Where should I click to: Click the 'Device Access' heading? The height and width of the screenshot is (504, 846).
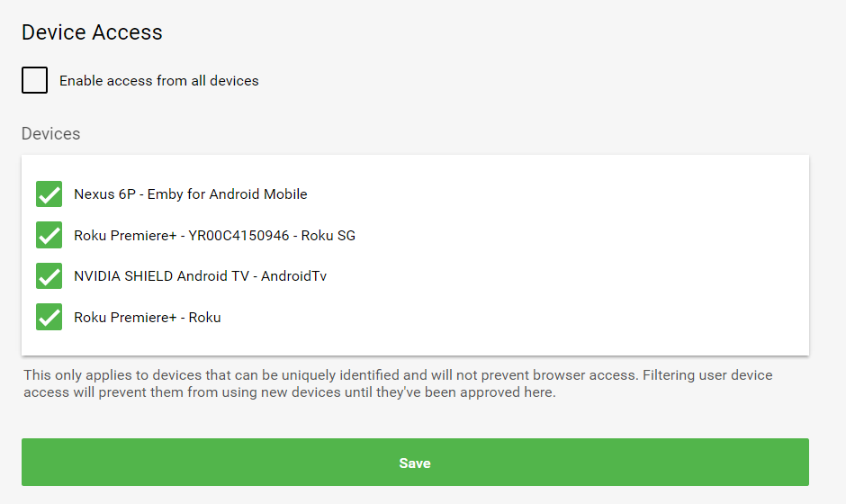[x=92, y=32]
